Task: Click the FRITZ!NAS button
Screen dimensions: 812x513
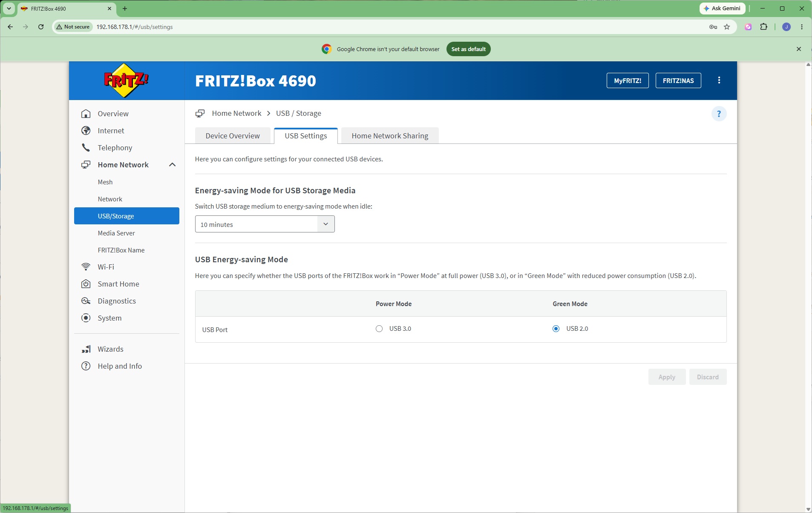Action: coord(678,80)
